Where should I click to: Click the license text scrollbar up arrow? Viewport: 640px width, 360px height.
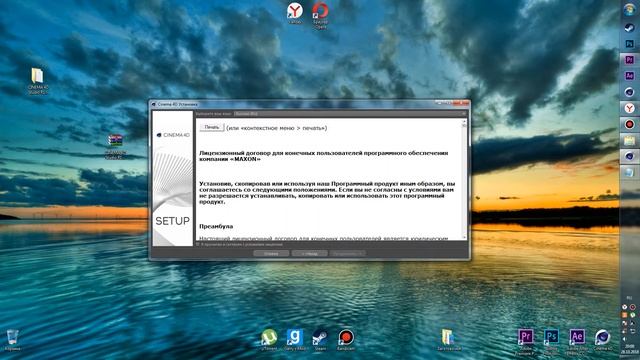pos(464,122)
